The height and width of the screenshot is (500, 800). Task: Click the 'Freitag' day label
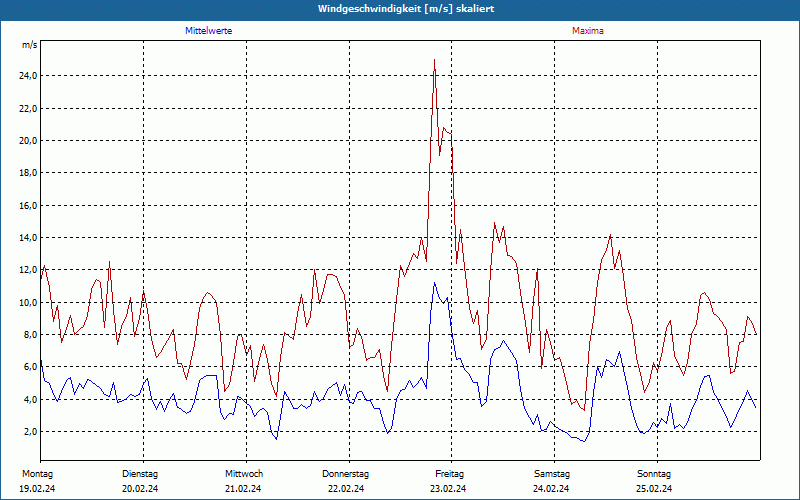[x=449, y=474]
